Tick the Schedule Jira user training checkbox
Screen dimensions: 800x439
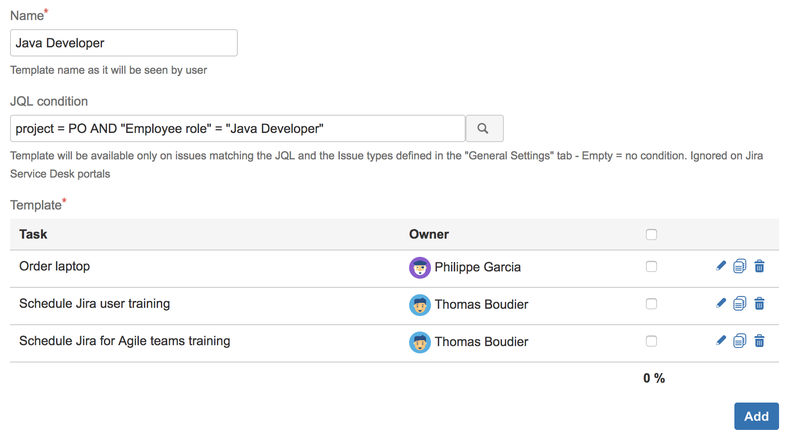pyautogui.click(x=651, y=304)
